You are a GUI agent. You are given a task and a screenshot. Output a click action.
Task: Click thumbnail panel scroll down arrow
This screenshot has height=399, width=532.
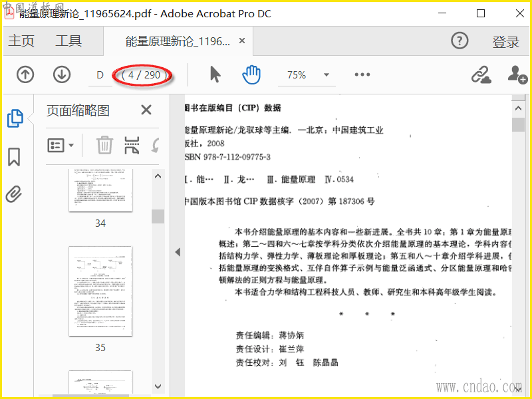click(158, 386)
